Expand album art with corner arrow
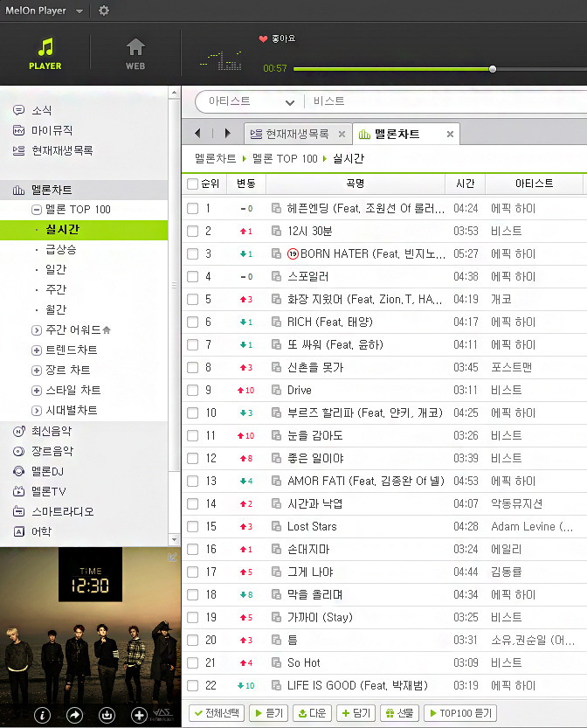The height and width of the screenshot is (728, 587). click(172, 557)
